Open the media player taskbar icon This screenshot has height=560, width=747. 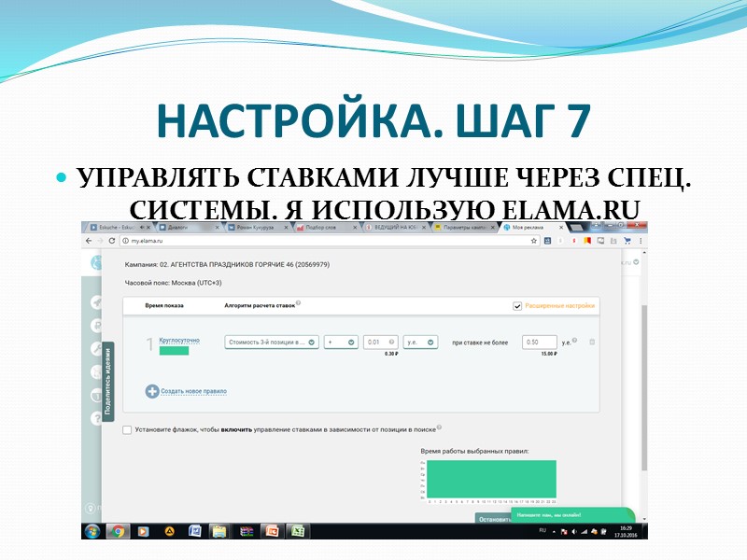tap(143, 531)
